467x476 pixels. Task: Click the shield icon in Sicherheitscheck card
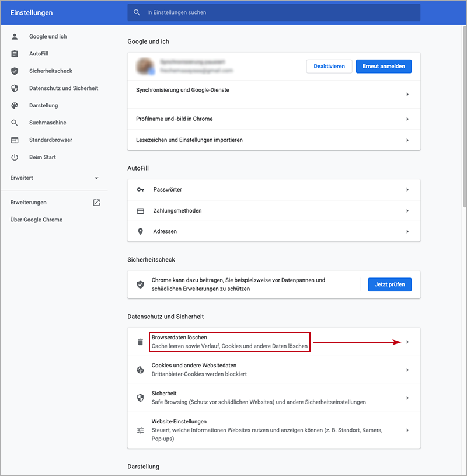[140, 284]
